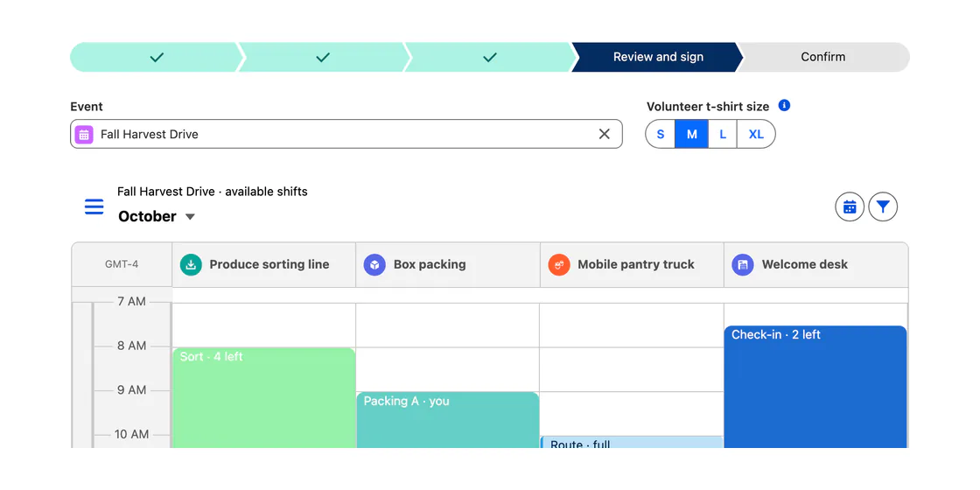Click the info icon next to t-shirt size
The width and height of the screenshot is (980, 490).
(784, 106)
